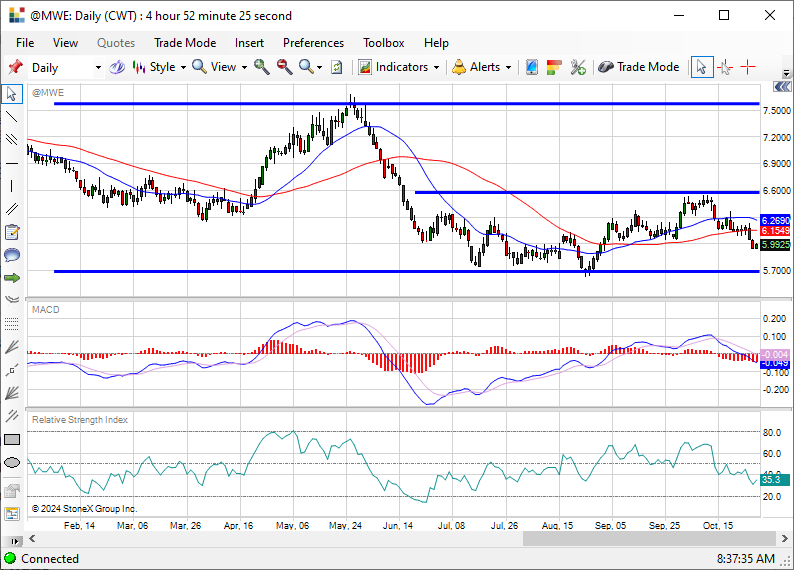
Task: Open the Help menu
Action: pos(436,43)
